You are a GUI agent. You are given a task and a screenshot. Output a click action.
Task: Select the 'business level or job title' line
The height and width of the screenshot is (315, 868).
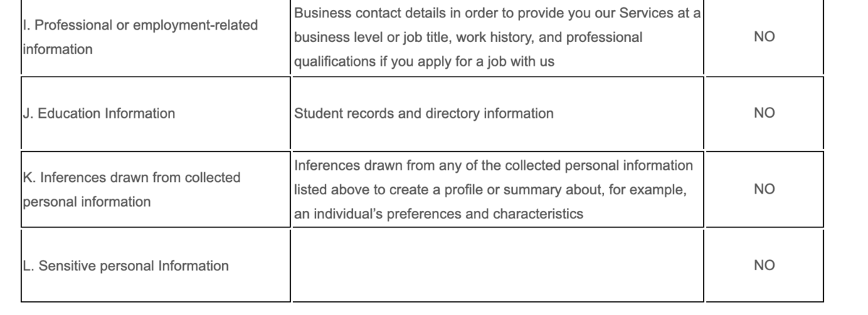click(x=468, y=37)
